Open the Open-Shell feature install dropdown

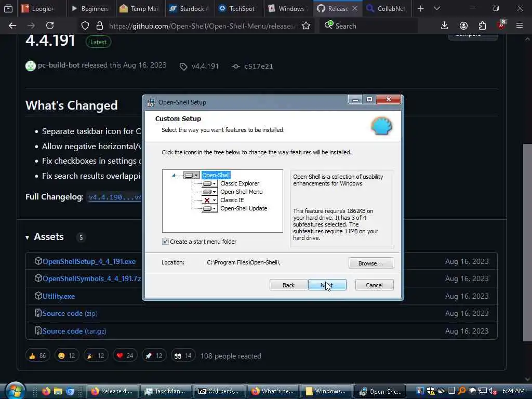coord(192,175)
